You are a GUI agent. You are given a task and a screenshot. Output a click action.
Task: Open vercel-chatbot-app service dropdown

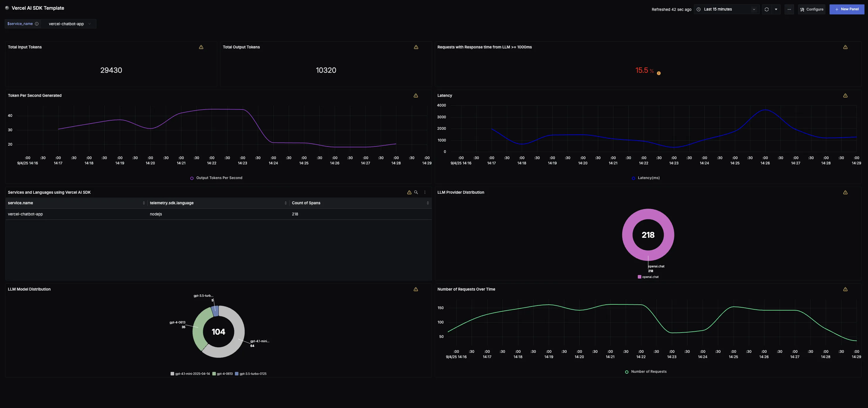[68, 24]
